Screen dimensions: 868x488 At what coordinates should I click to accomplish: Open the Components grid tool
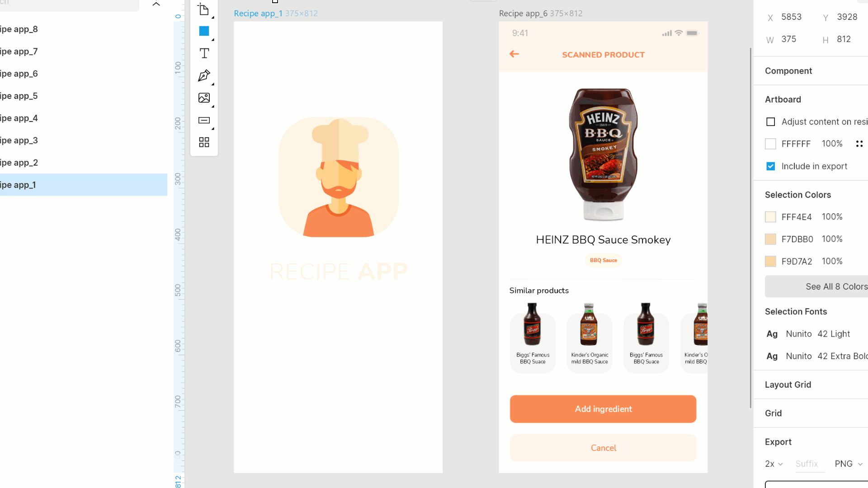tap(204, 142)
